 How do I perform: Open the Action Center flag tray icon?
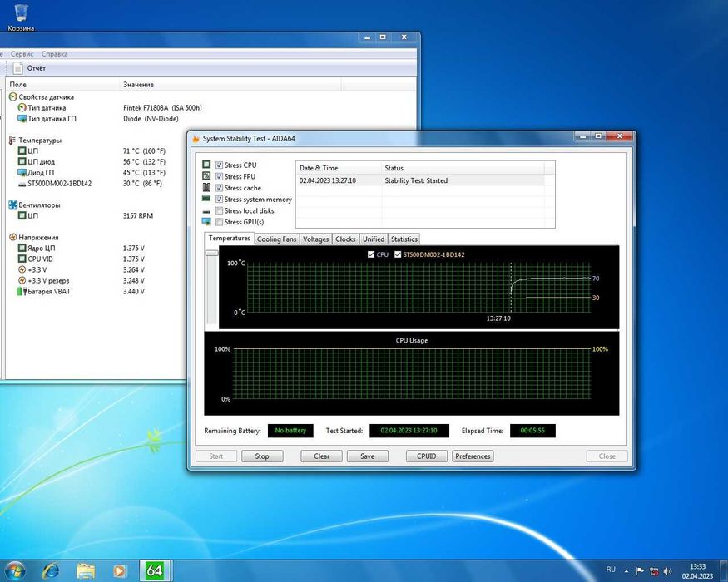tap(640, 571)
